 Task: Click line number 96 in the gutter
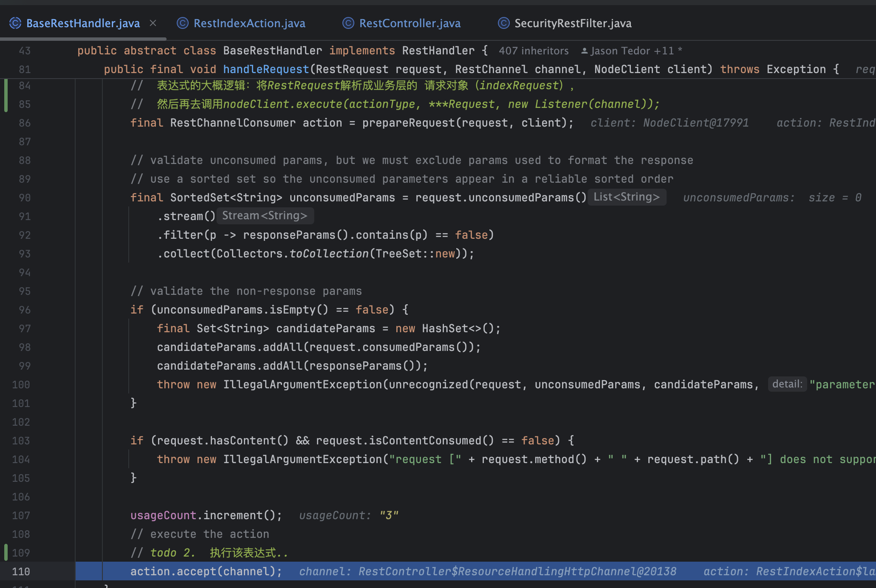tap(25, 310)
